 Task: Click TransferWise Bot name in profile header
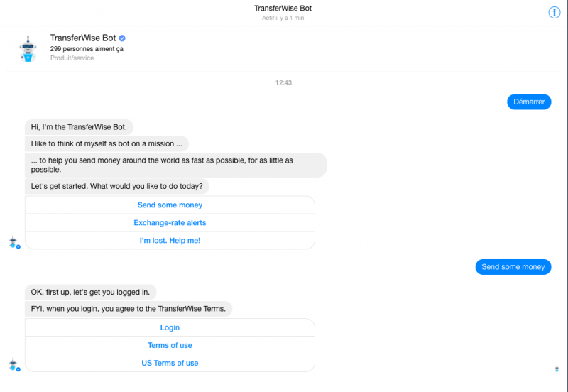(83, 38)
